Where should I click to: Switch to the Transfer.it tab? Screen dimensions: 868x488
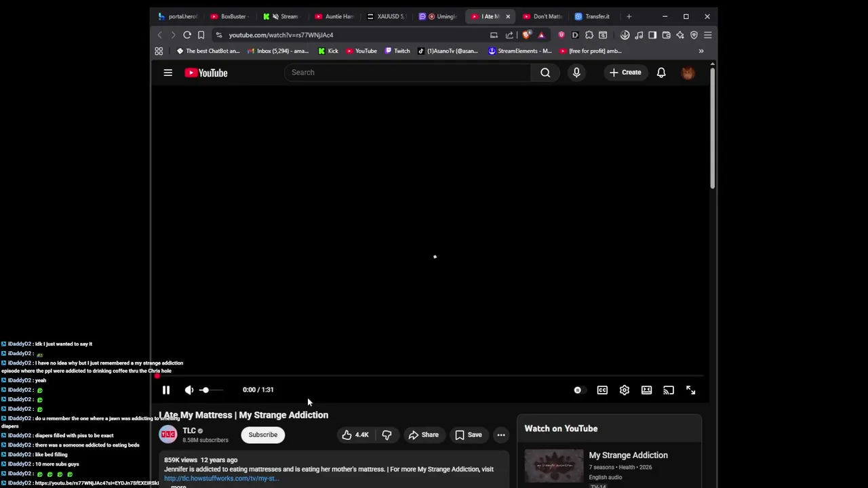point(593,16)
